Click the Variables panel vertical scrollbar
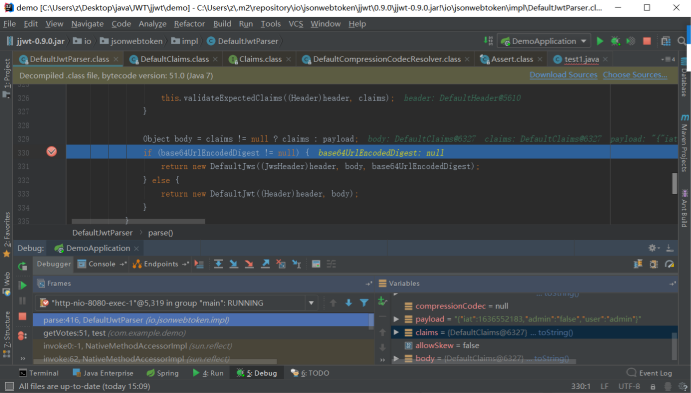691x393 pixels. (674, 346)
